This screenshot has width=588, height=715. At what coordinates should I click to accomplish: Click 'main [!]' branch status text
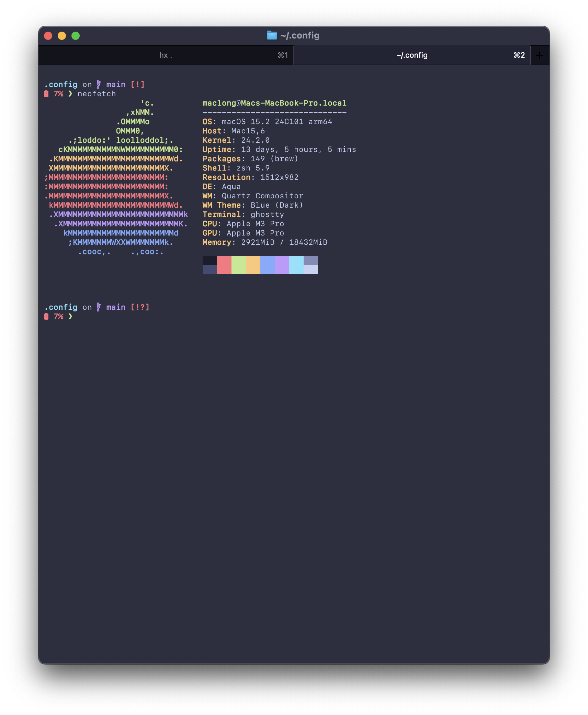point(125,84)
